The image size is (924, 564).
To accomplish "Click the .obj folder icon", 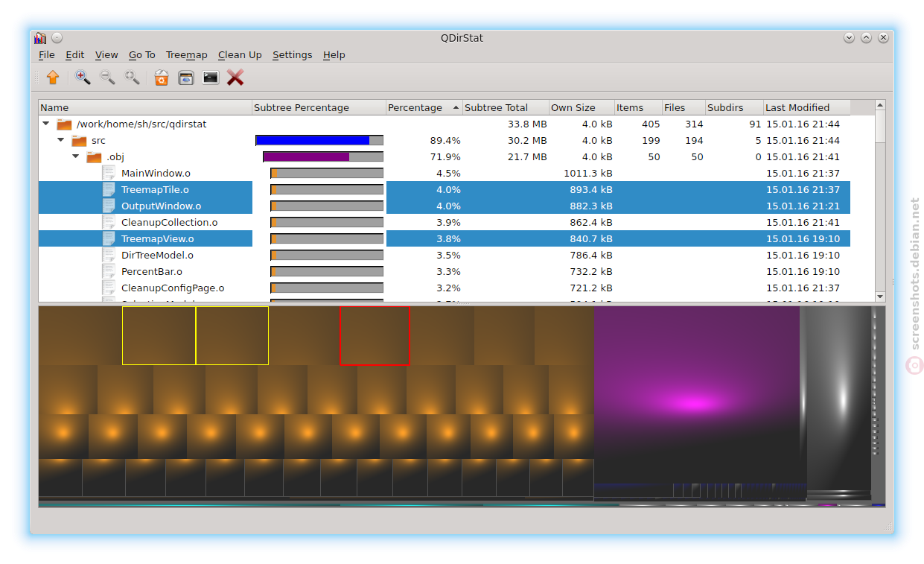I will [94, 157].
